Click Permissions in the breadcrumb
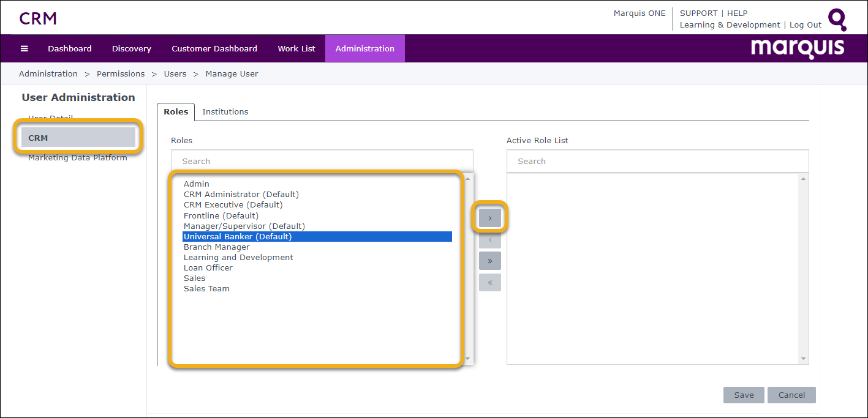This screenshot has height=418, width=868. pyautogui.click(x=121, y=73)
